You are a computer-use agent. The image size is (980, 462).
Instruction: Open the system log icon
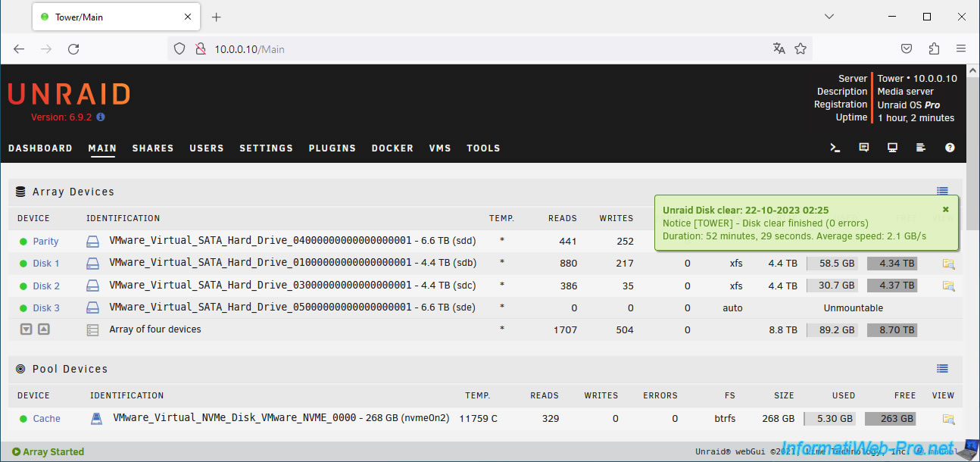921,148
